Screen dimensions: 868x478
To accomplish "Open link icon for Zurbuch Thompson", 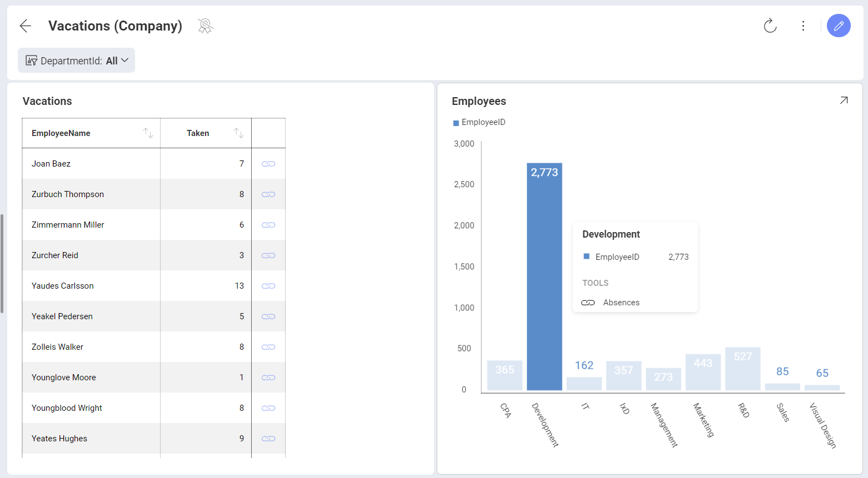I will click(x=268, y=194).
